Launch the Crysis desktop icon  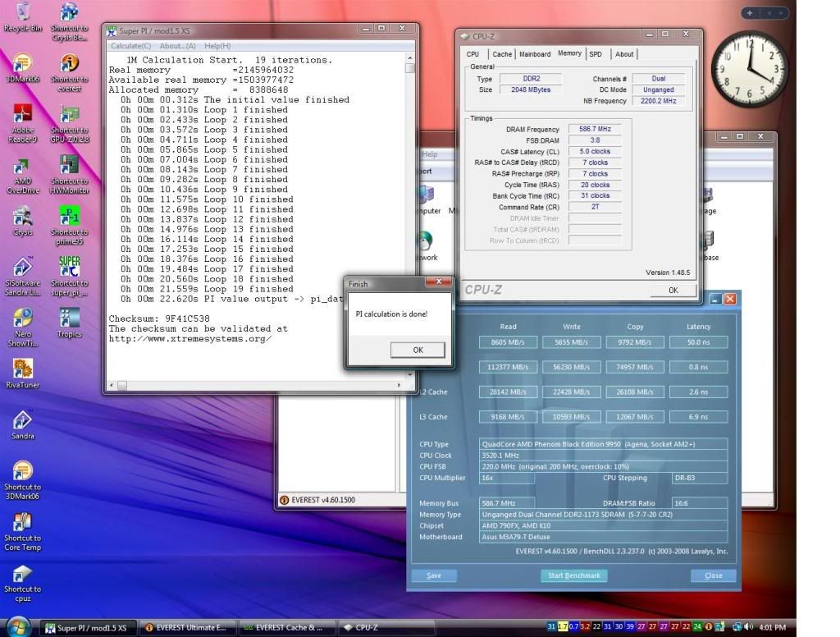coord(22,222)
